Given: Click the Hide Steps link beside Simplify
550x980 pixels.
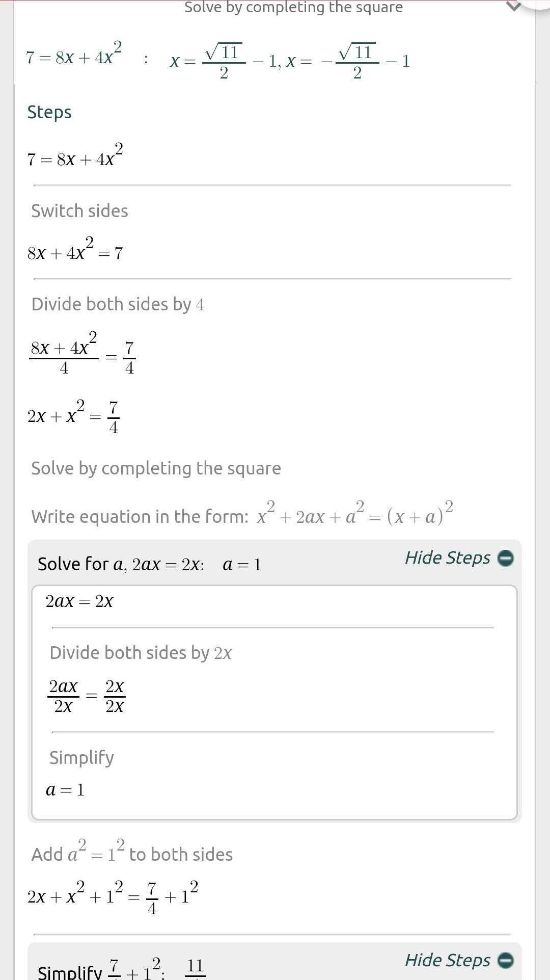Looking at the screenshot, I should 447,960.
